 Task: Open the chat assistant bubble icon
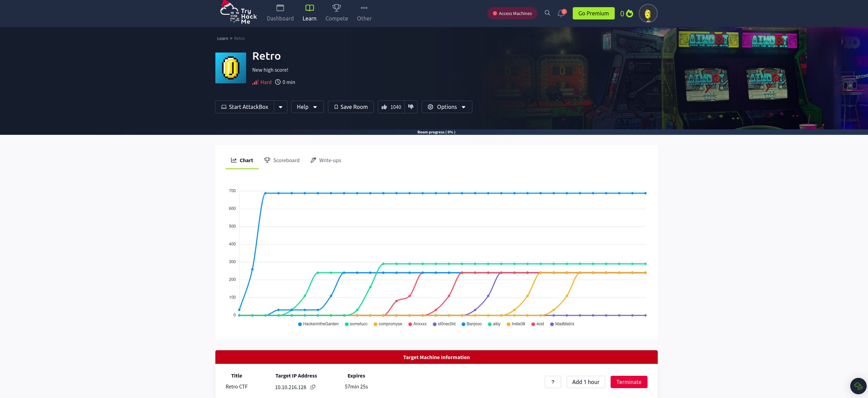pos(858,386)
